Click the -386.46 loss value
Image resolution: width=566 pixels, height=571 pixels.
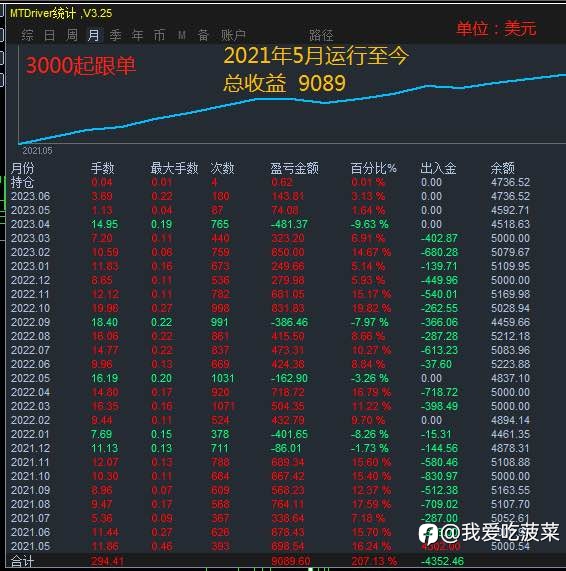pos(289,322)
